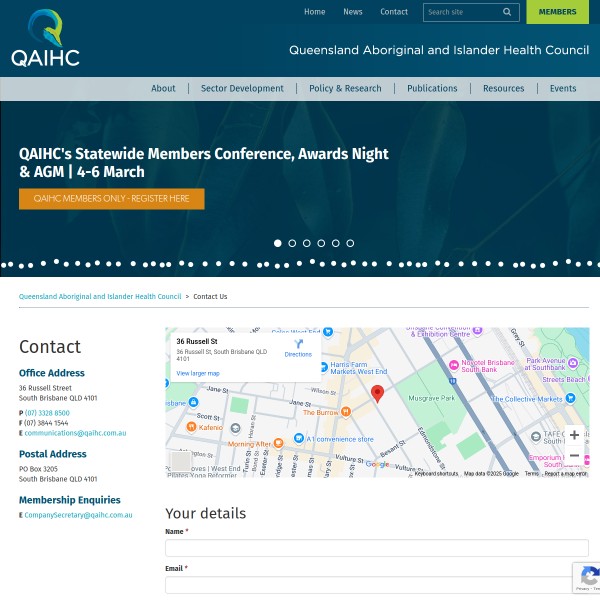Select the first carousel slide dot
Image resolution: width=600 pixels, height=600 pixels.
pos(278,243)
